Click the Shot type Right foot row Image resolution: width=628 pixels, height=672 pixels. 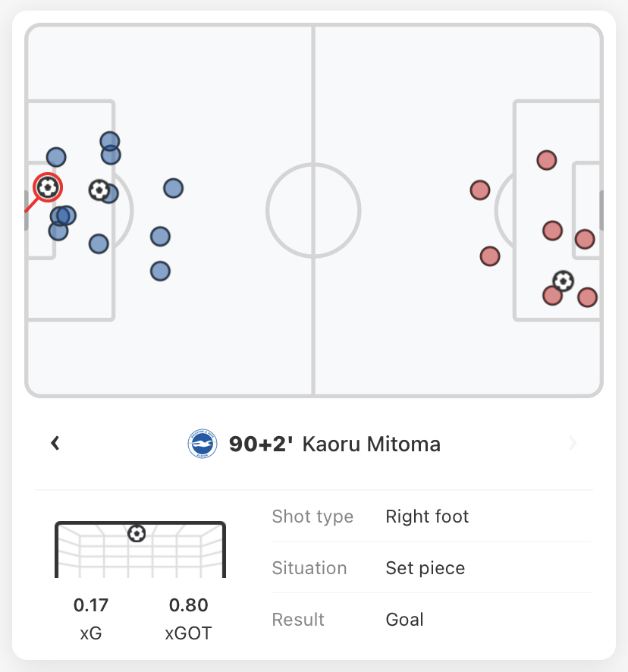[432, 517]
